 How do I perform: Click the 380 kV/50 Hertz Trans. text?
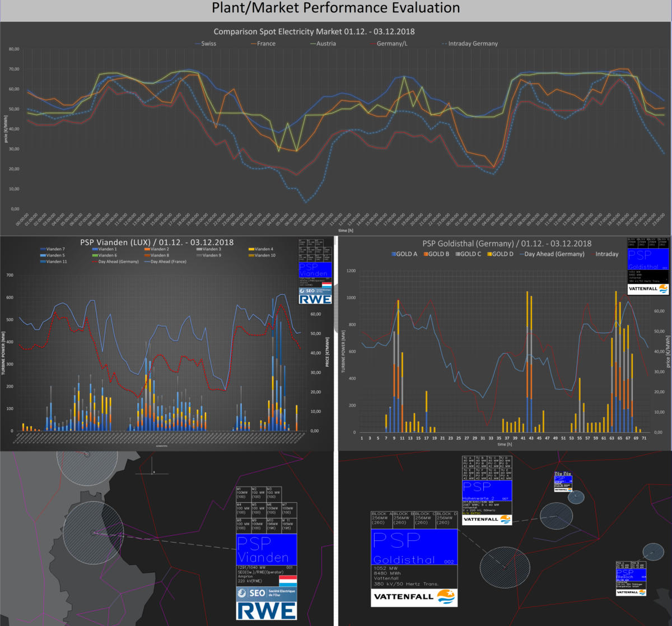pos(406,583)
